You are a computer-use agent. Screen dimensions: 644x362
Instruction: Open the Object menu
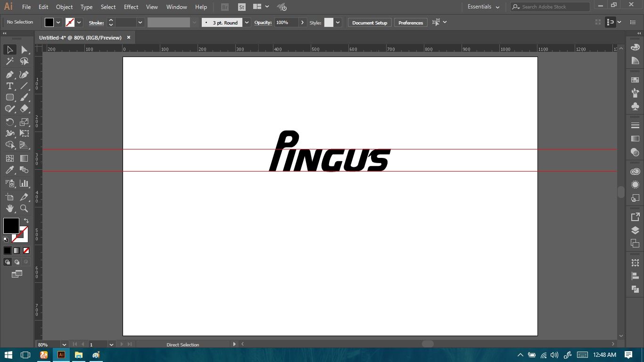click(64, 7)
